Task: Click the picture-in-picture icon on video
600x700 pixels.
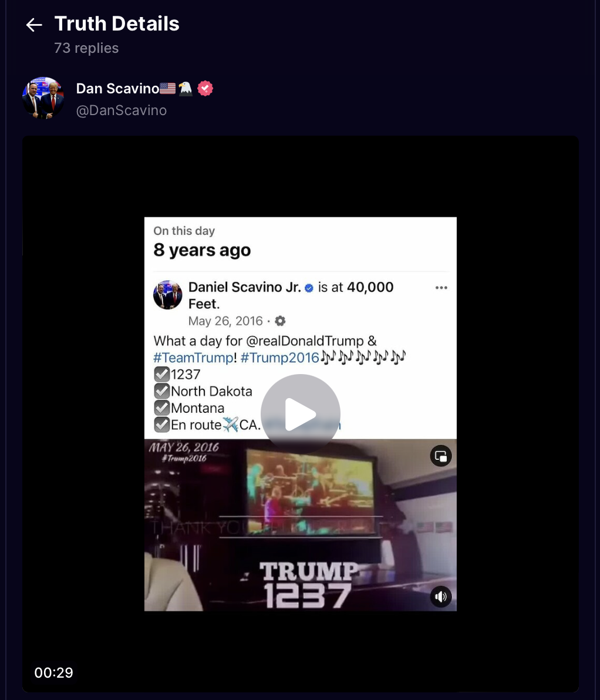Action: pyautogui.click(x=441, y=456)
